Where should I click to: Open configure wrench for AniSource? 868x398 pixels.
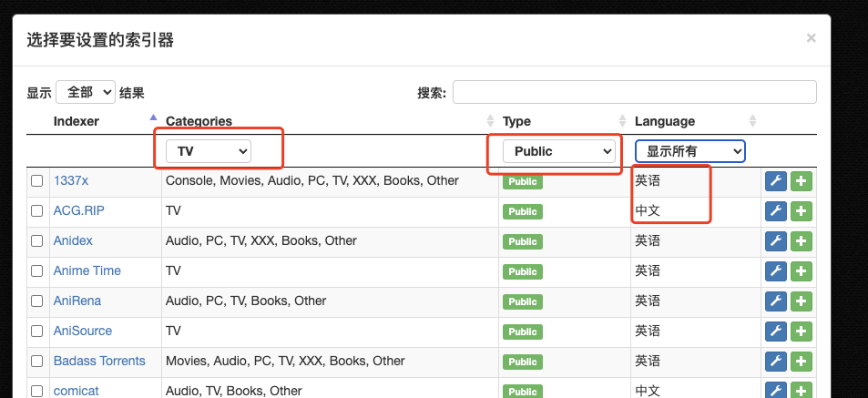[776, 332]
